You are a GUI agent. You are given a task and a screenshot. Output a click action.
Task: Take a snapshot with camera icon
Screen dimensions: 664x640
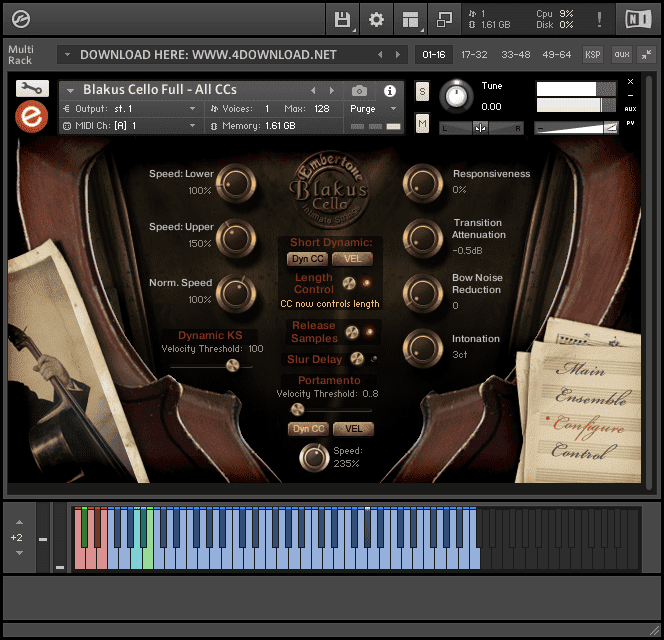pos(359,91)
